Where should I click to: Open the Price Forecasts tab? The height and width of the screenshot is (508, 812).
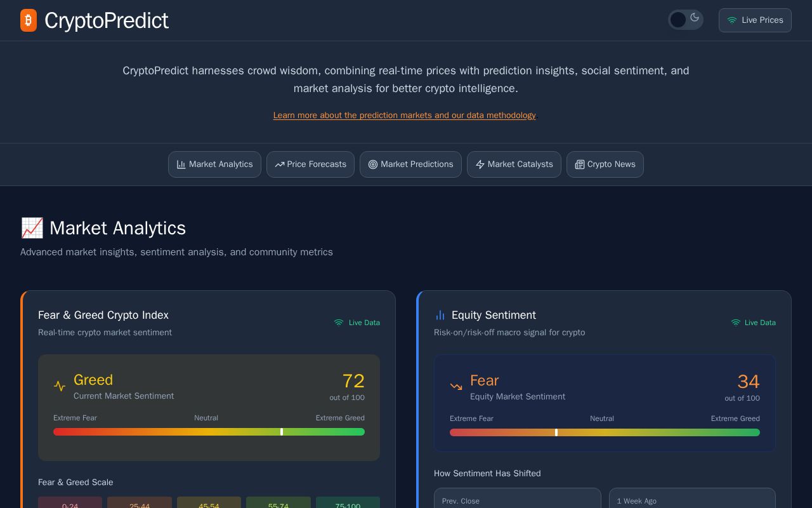(310, 164)
